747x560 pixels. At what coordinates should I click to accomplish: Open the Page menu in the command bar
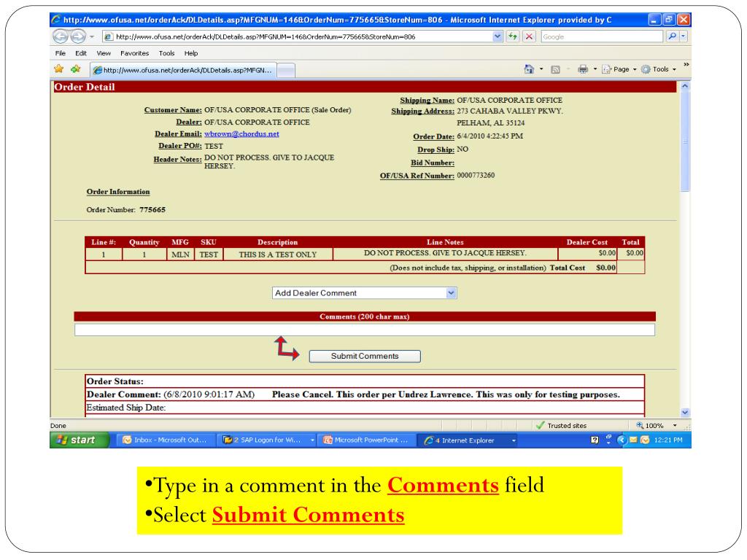point(619,69)
